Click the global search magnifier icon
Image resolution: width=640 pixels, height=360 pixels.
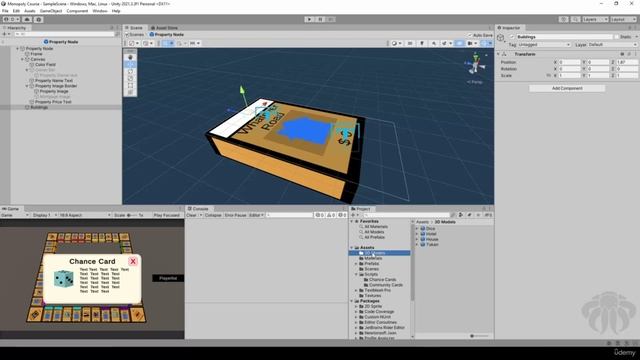(576, 19)
